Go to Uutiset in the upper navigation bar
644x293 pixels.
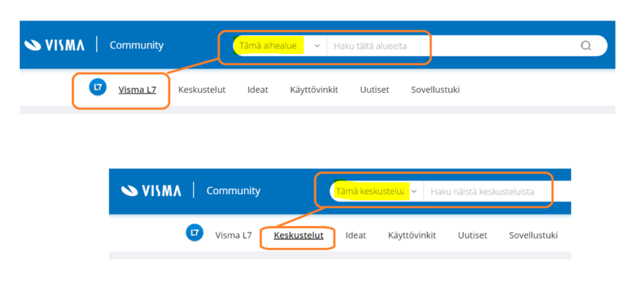tap(374, 90)
